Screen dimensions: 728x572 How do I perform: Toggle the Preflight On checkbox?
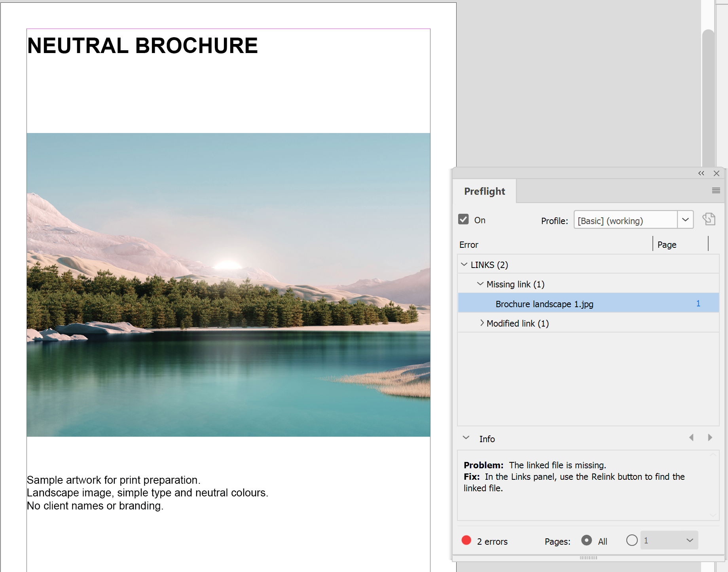pos(463,219)
